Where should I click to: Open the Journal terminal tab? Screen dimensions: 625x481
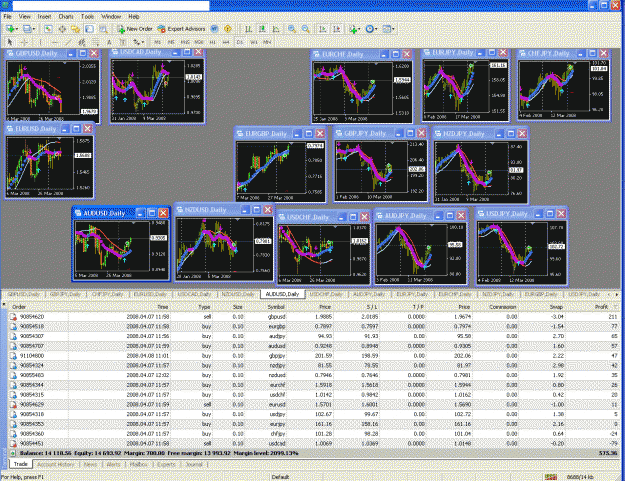[x=194, y=464]
